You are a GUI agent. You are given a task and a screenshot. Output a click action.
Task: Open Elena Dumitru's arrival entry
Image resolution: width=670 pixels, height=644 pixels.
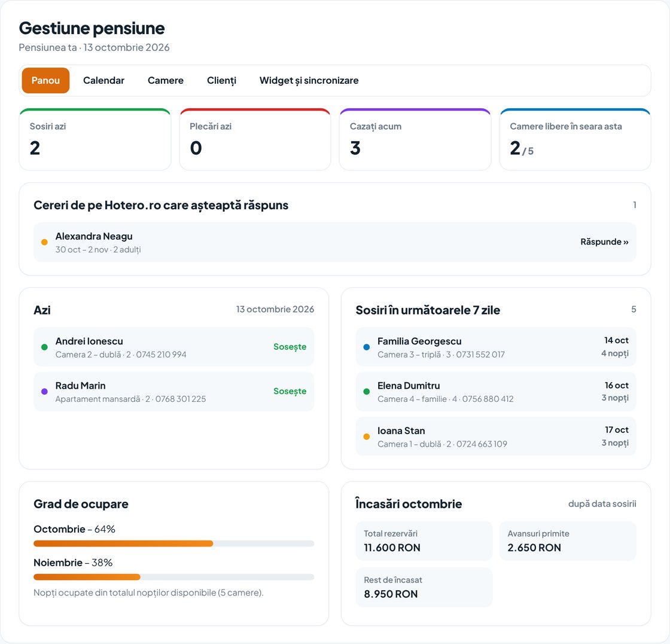(496, 392)
